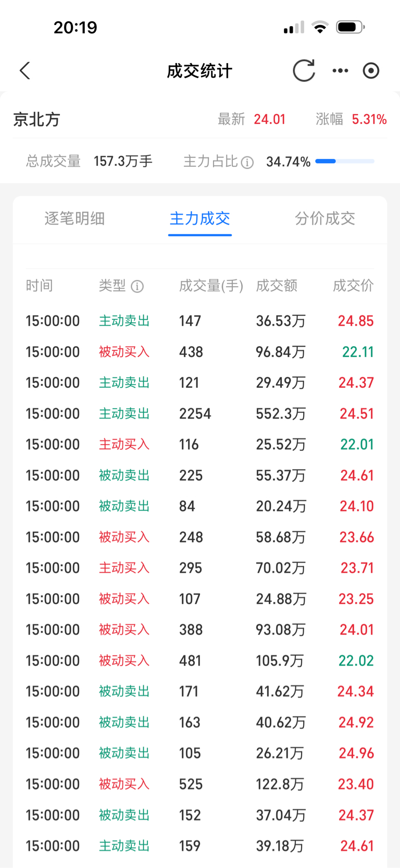Open the 分价成交 tab
Screen dimensions: 400x868
coord(325,218)
